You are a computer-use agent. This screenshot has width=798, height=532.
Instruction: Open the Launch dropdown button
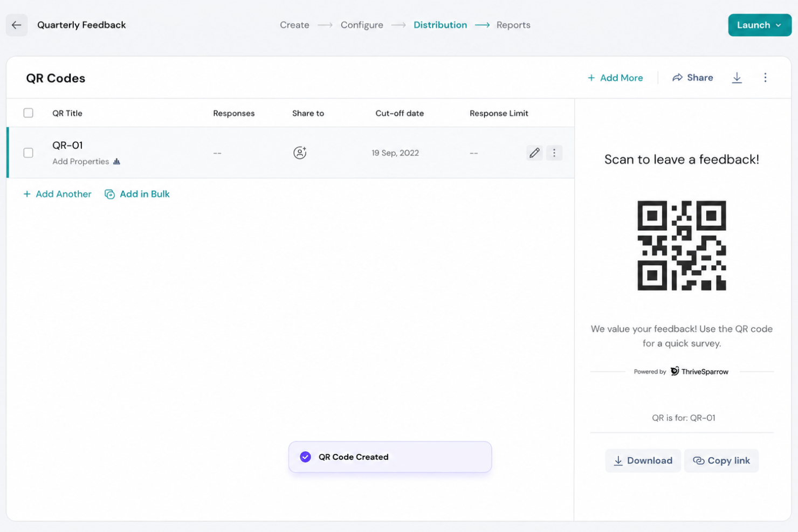click(759, 25)
